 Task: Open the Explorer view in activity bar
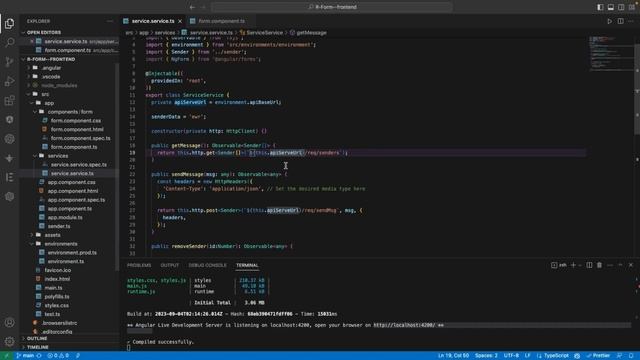[9, 23]
